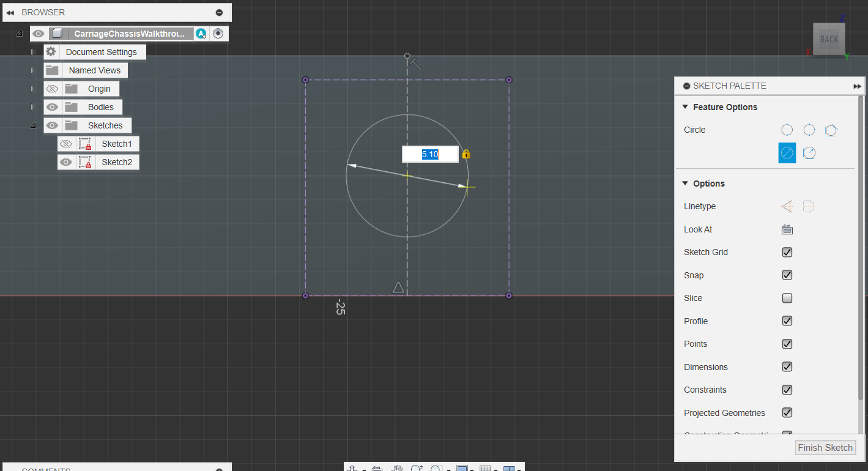Click the Look At tool in the navigation bar
The width and height of the screenshot is (868, 471).
click(x=377, y=468)
